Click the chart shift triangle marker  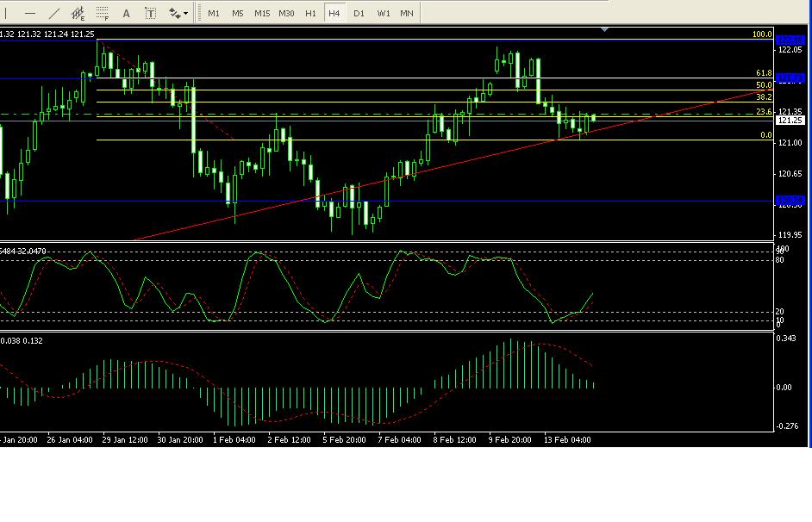(x=605, y=30)
